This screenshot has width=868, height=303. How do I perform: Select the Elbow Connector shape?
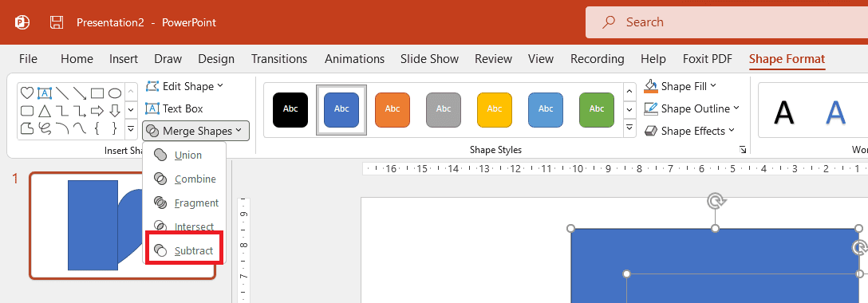pos(62,111)
